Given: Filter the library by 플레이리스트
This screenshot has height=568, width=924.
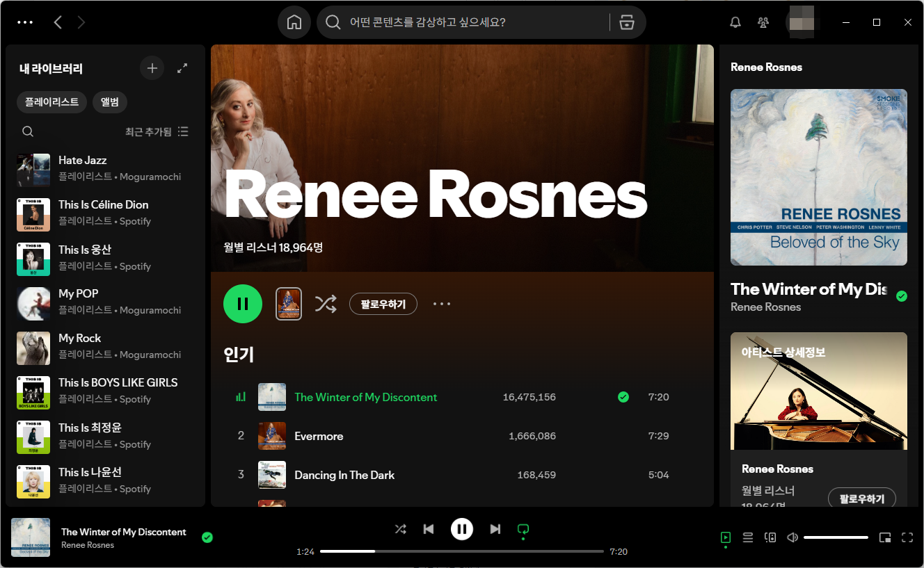Looking at the screenshot, I should click(x=52, y=102).
